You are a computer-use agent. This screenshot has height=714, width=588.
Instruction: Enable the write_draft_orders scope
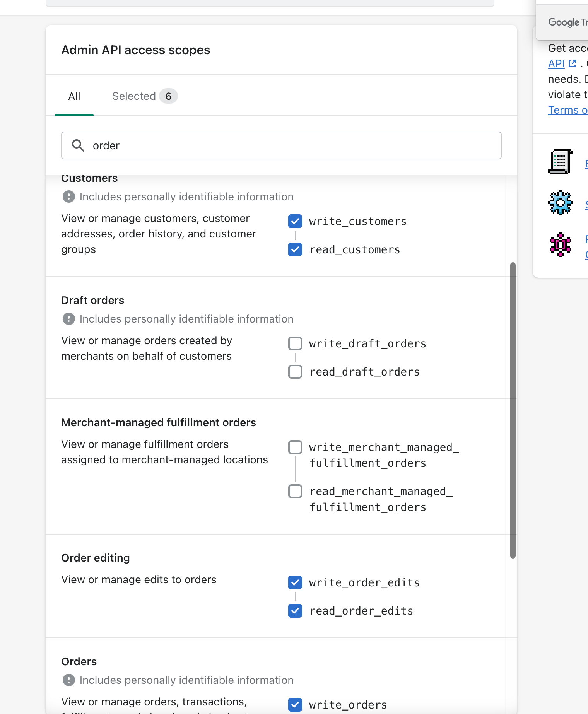[x=295, y=343]
